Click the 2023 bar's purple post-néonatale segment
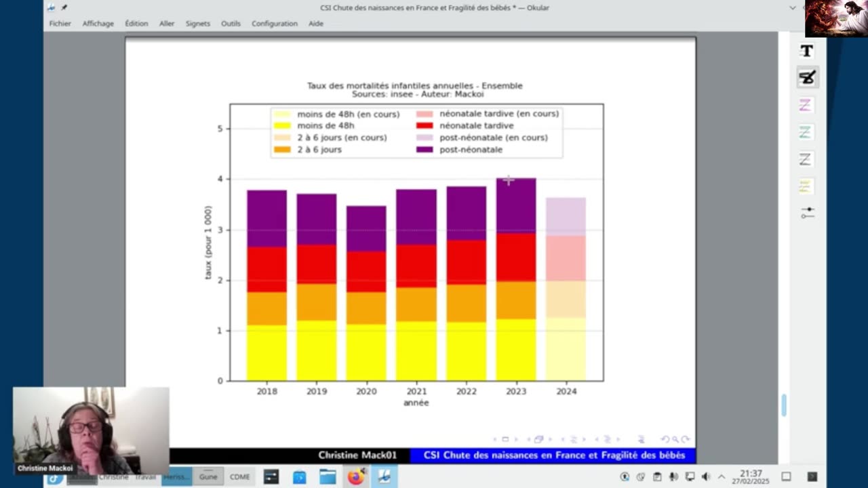 (x=516, y=205)
